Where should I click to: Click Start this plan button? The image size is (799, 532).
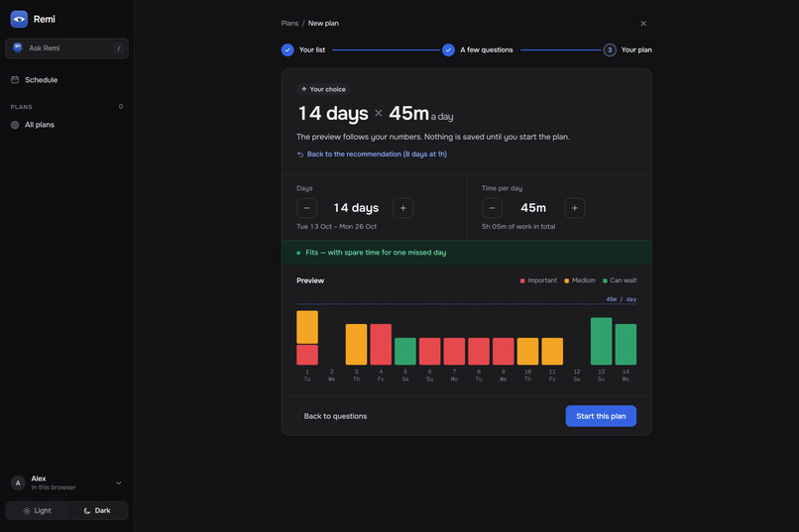[601, 416]
